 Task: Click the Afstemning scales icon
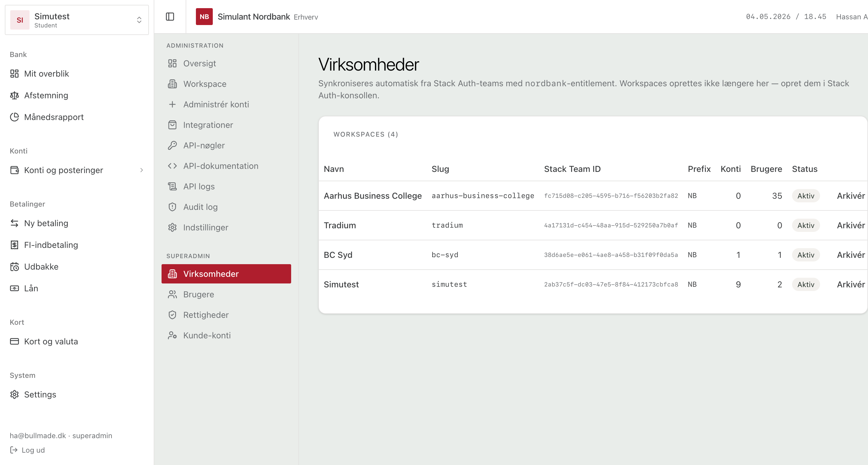tap(14, 95)
